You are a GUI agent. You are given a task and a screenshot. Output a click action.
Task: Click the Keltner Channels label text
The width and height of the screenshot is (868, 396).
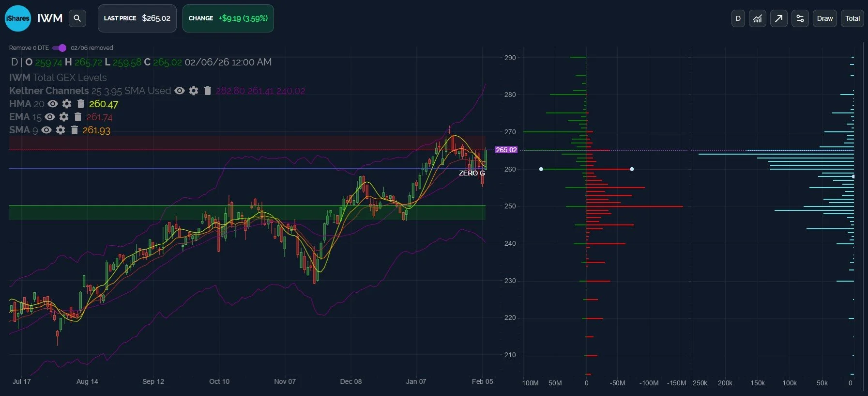point(49,91)
